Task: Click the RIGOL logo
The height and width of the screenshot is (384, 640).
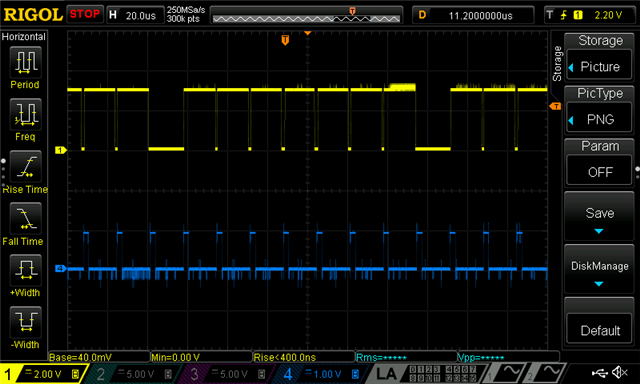Action: point(33,15)
